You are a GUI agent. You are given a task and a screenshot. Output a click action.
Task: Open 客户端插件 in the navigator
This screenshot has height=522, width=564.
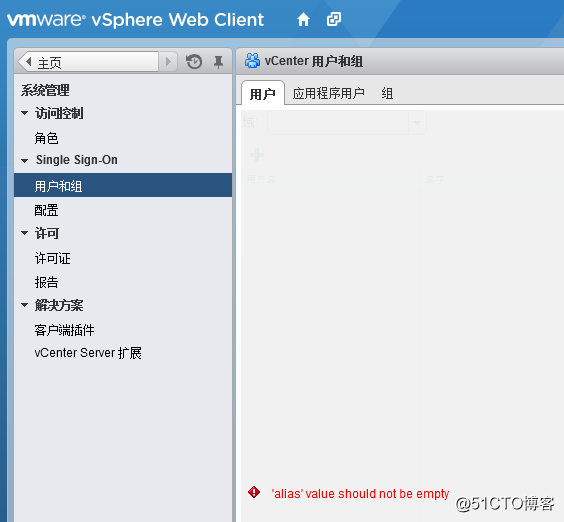coord(64,330)
